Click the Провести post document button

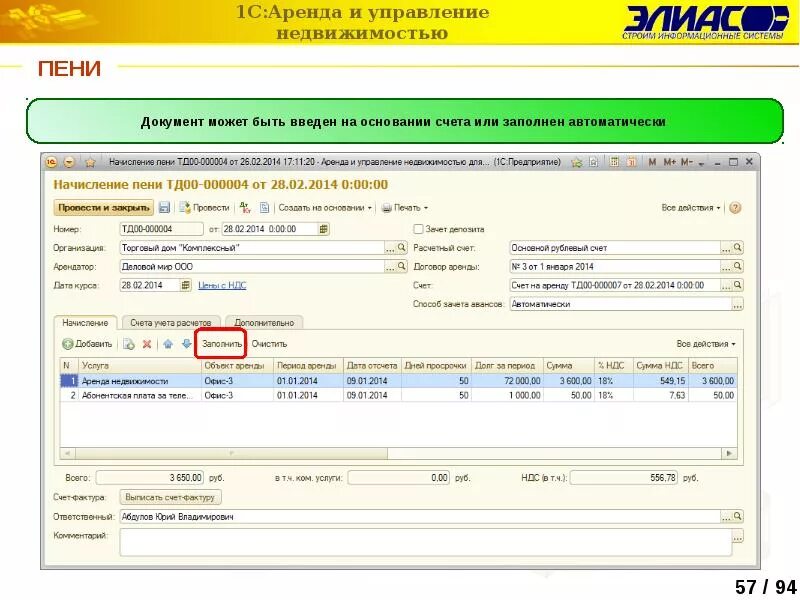204,207
